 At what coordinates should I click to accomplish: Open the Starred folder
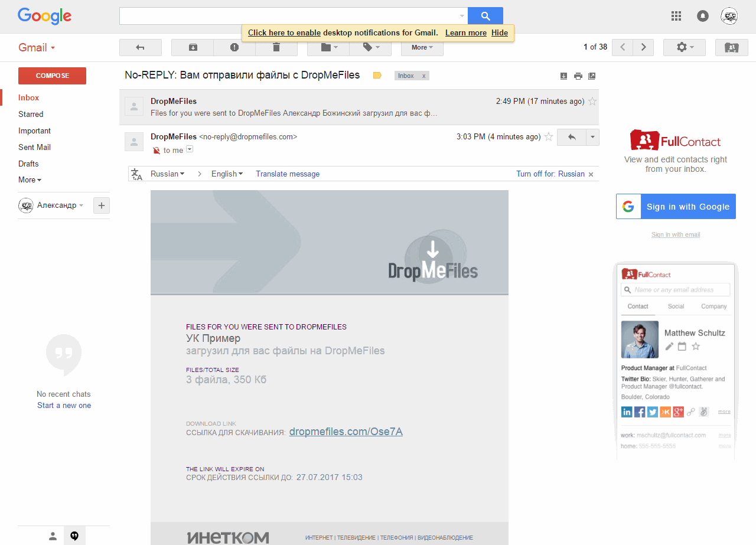(x=31, y=114)
